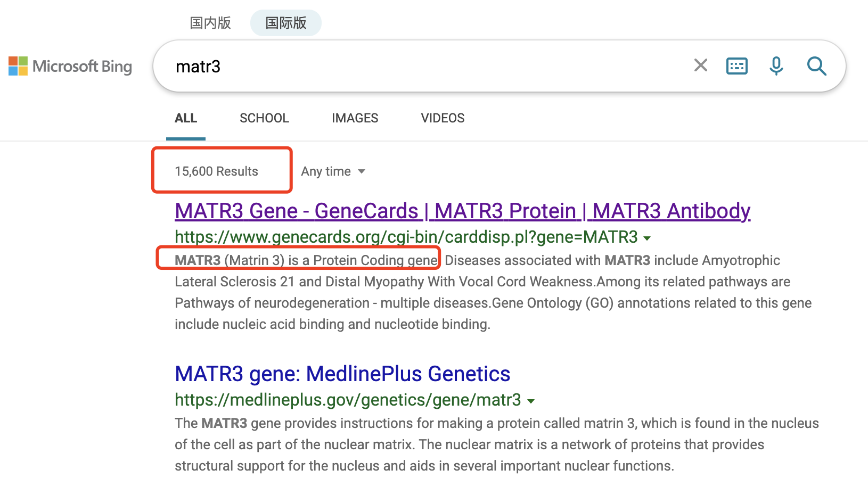Image resolution: width=868 pixels, height=478 pixels.
Task: Switch to the VIDEOS tab
Action: point(443,118)
